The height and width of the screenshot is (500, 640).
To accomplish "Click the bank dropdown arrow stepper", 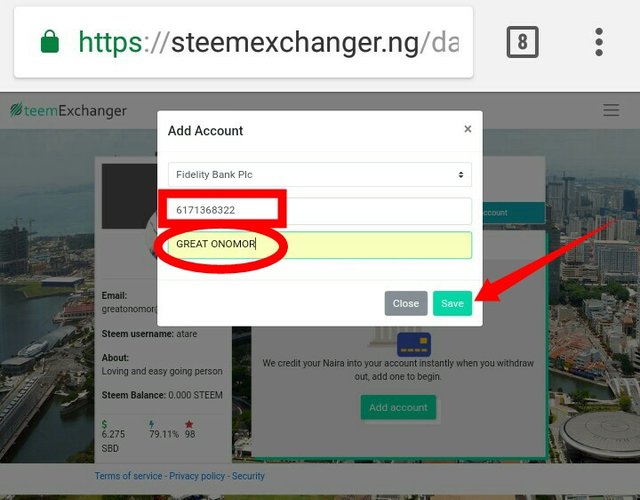I will [461, 175].
